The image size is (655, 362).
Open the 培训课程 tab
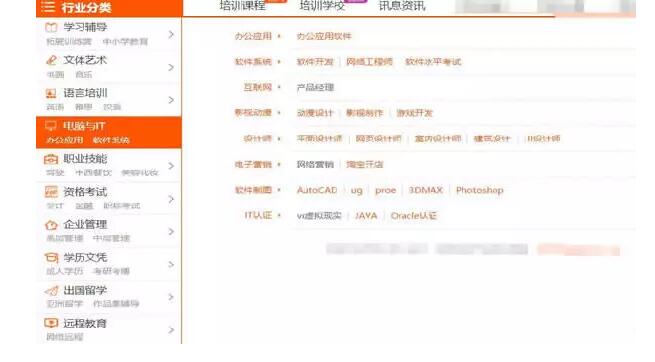pyautogui.click(x=242, y=6)
